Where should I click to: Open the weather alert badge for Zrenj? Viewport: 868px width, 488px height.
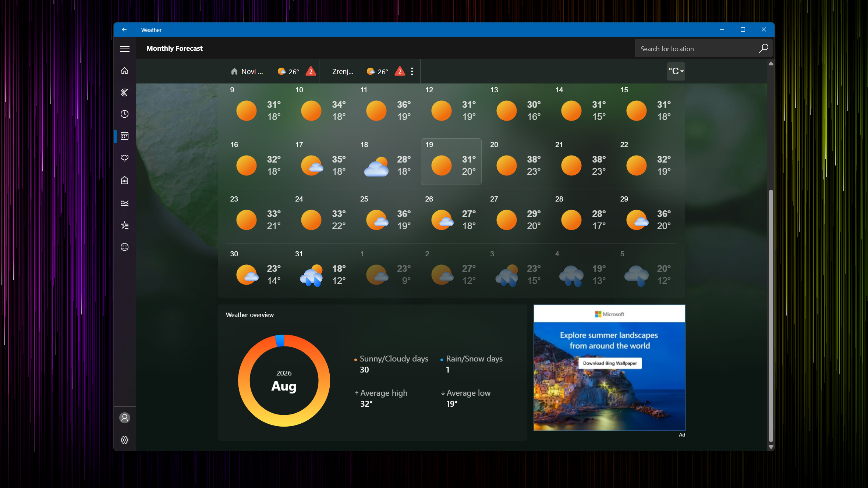pos(400,71)
